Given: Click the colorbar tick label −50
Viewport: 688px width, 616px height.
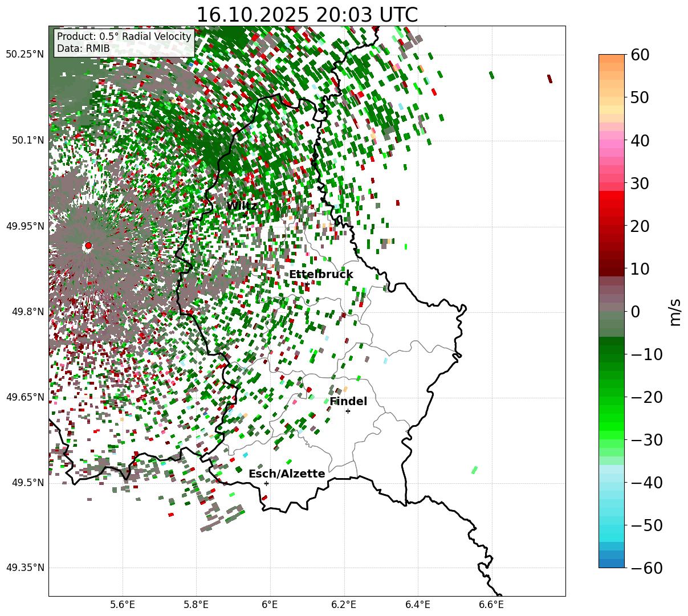Looking at the screenshot, I should click(645, 525).
